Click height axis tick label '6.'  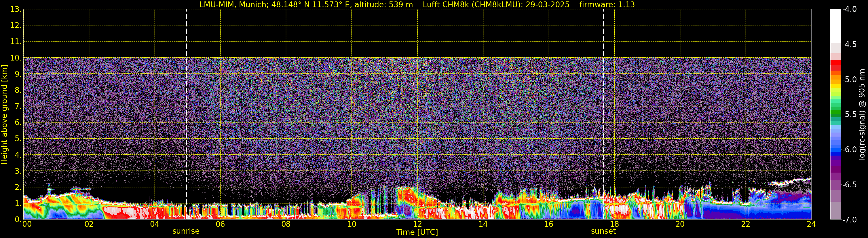(18, 123)
